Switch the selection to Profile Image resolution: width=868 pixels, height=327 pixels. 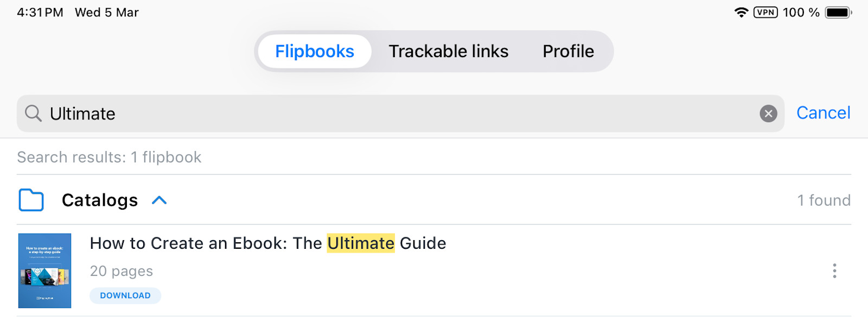click(x=567, y=51)
